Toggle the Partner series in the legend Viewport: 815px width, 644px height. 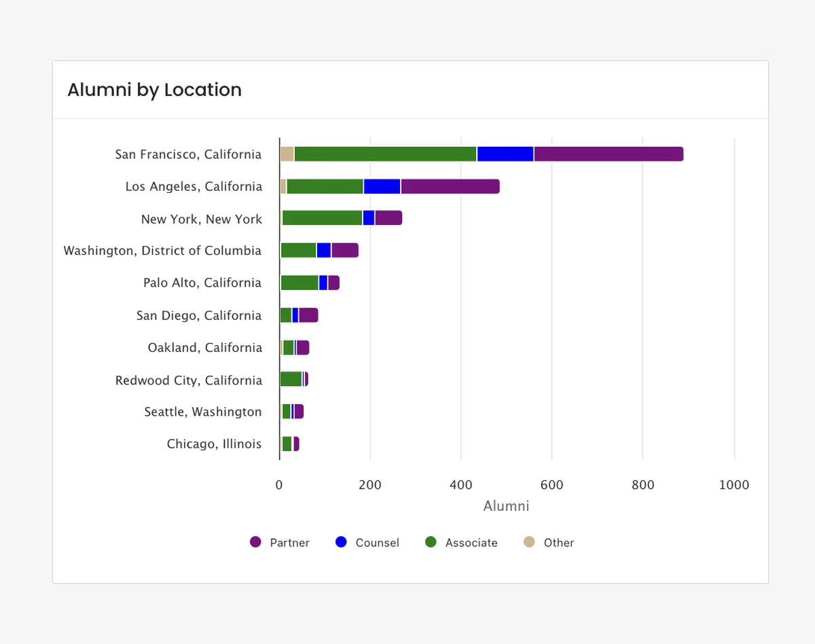[280, 542]
